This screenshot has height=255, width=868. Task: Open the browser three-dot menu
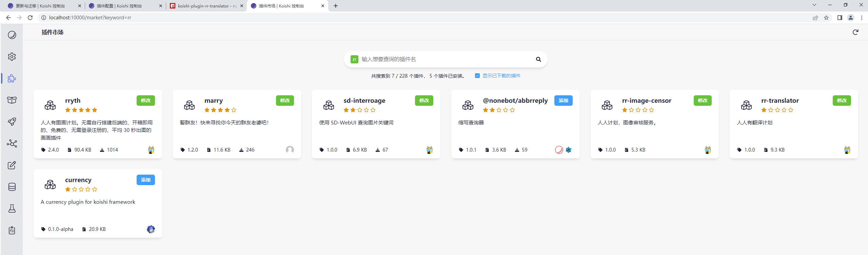862,18
